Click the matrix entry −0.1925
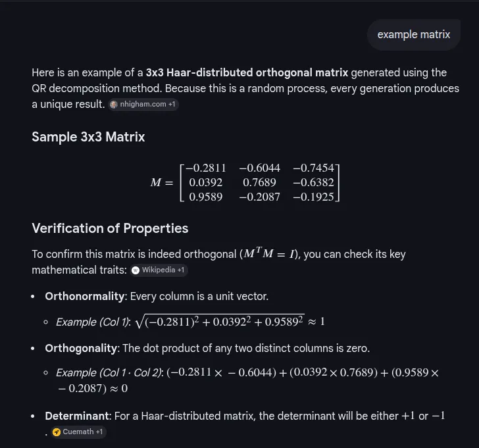479x448 pixels. pos(313,196)
